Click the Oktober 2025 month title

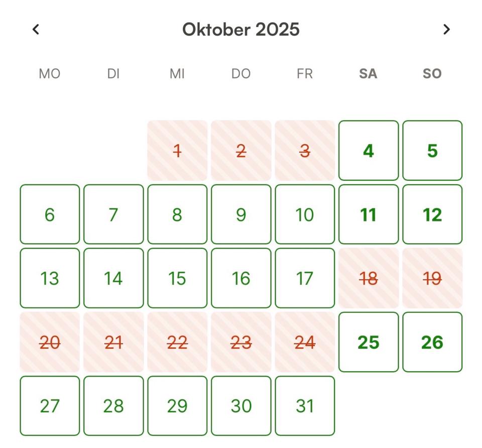(241, 30)
